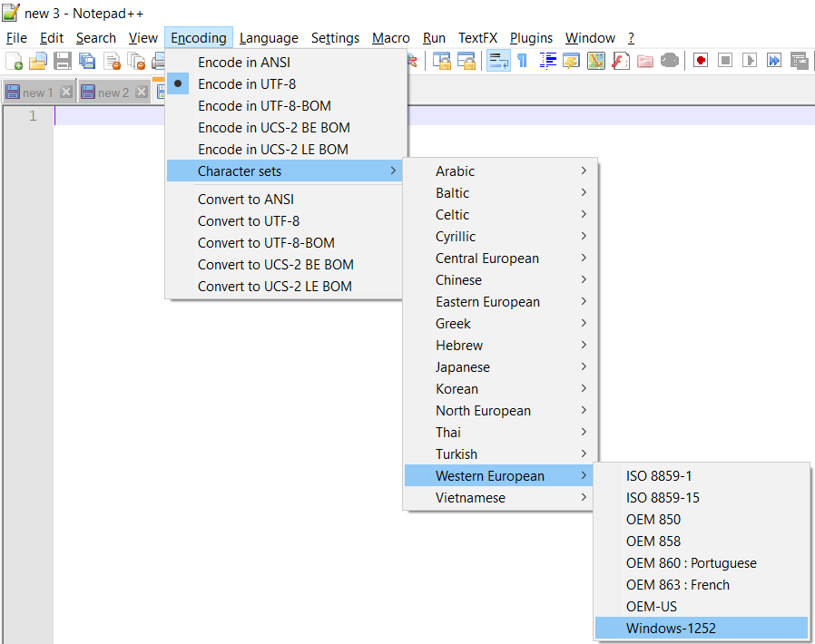Click the macro Playback triangle icon

tap(750, 61)
